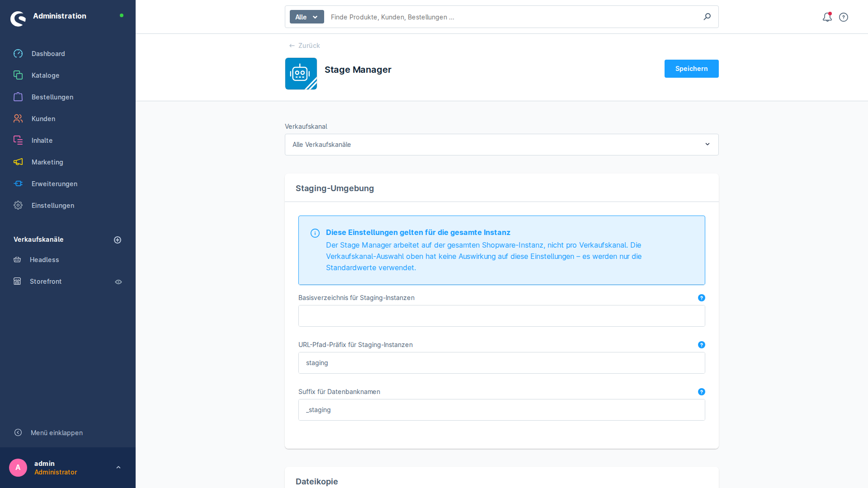Open notifications bell icon
This screenshot has width=868, height=488.
point(827,17)
